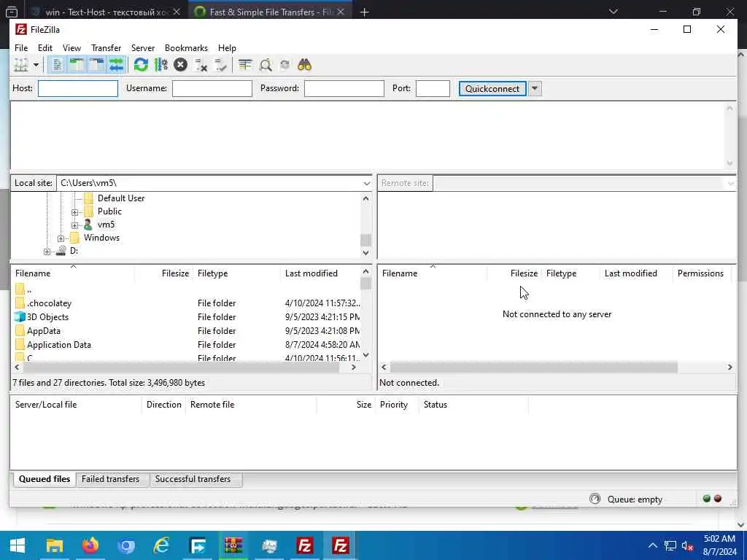Screen dimensions: 747x560
Task: Switch to the Failed transfers tab
Action: (x=111, y=479)
